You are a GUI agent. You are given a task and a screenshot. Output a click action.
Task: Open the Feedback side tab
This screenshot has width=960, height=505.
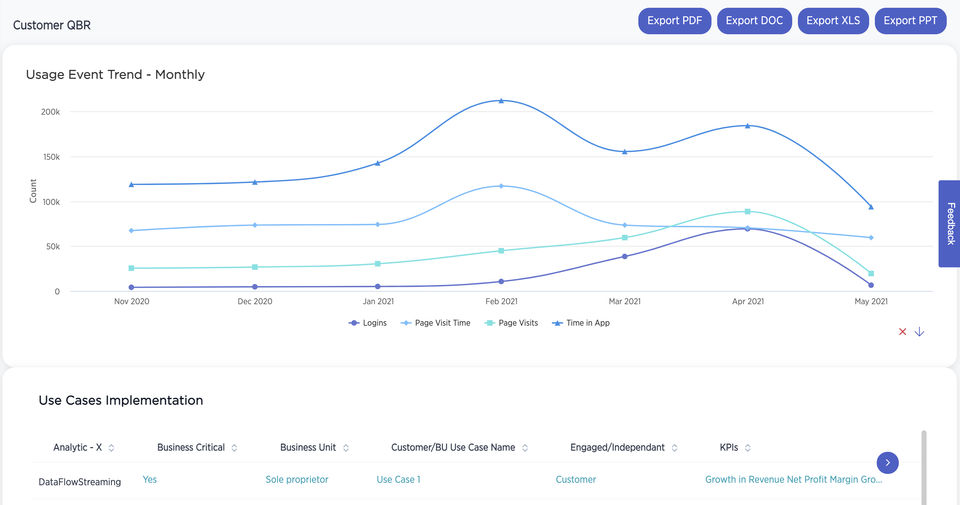pyautogui.click(x=949, y=223)
